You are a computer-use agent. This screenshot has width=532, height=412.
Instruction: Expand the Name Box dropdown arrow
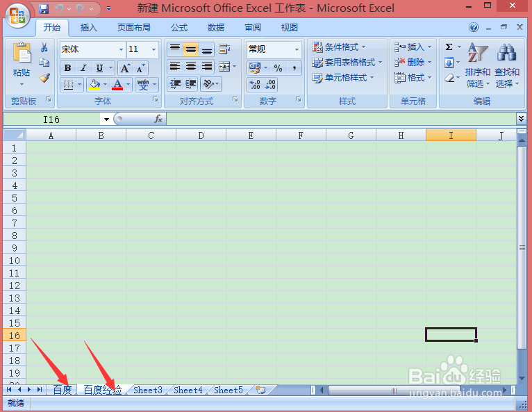pos(106,119)
